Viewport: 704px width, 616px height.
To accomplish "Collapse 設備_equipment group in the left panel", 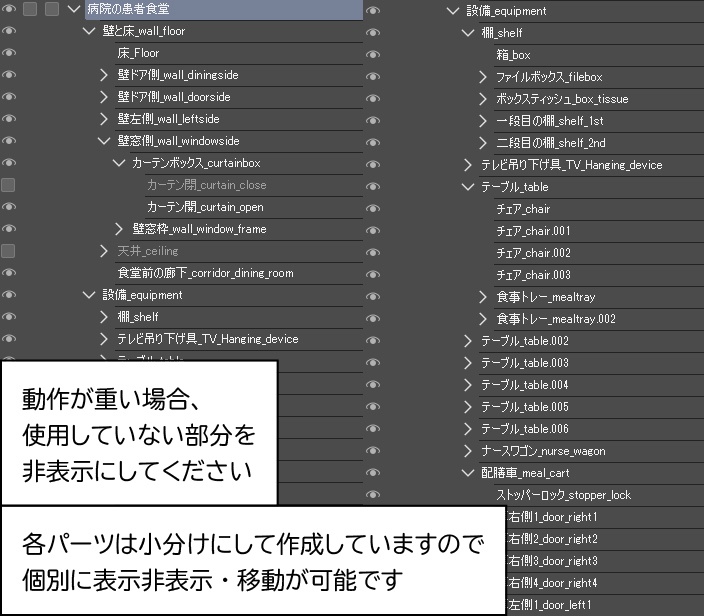I will (89, 295).
